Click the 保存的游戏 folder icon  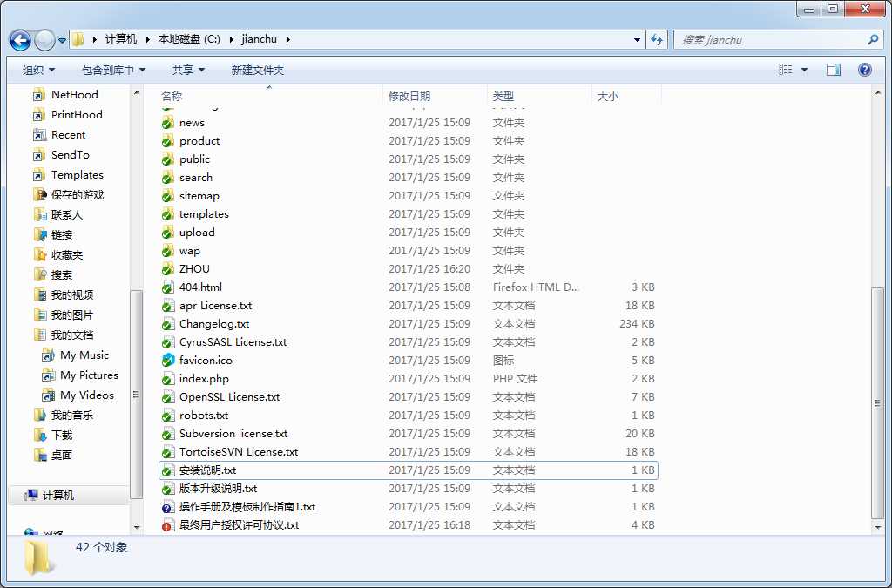click(x=39, y=195)
